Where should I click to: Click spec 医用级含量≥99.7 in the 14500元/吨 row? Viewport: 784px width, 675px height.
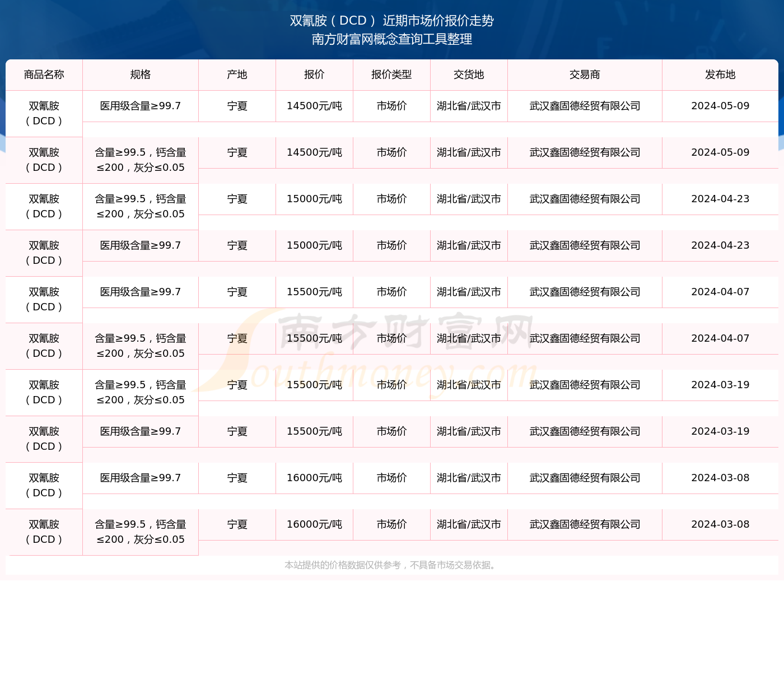(141, 106)
